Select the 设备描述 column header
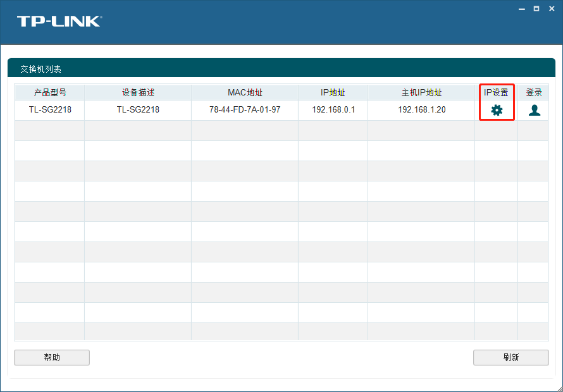The height and width of the screenshot is (392, 563). 138,92
